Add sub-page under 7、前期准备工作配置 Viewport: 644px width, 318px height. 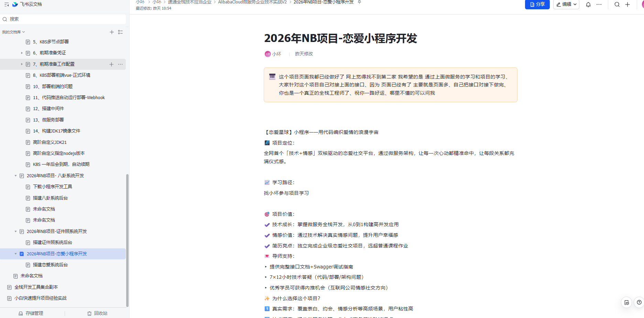point(111,64)
